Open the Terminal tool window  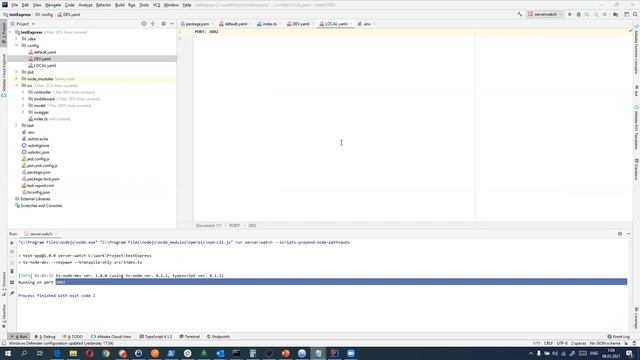(x=189, y=337)
